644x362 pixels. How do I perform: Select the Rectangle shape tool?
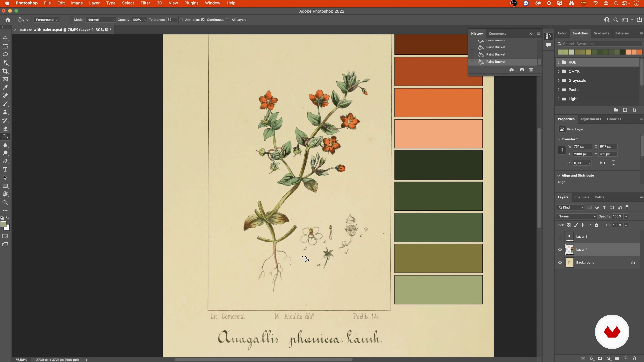tap(5, 186)
